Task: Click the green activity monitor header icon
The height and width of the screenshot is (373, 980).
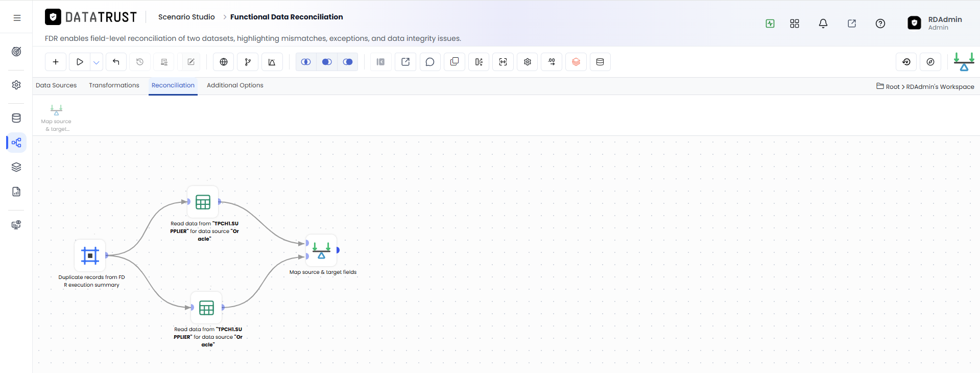Action: [770, 24]
